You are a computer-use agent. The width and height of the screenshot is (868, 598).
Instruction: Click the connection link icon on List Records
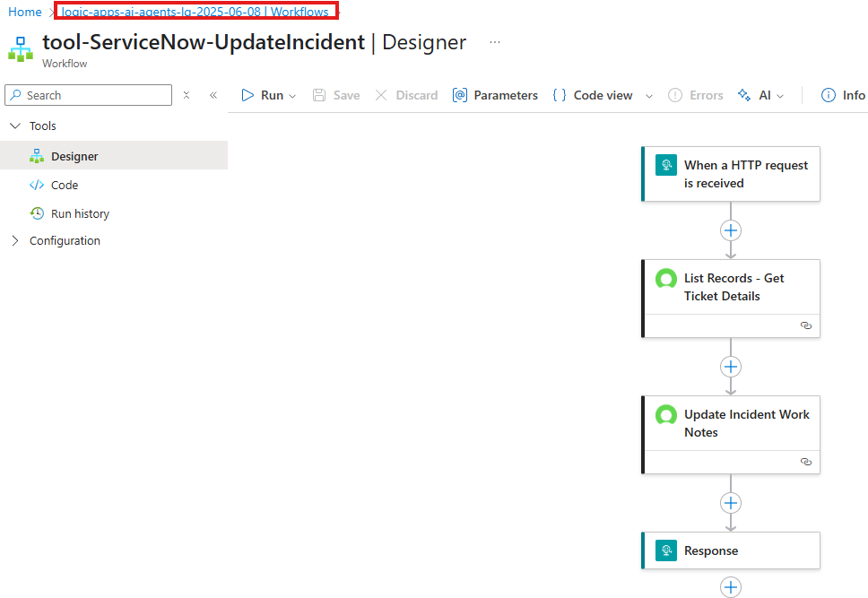806,325
